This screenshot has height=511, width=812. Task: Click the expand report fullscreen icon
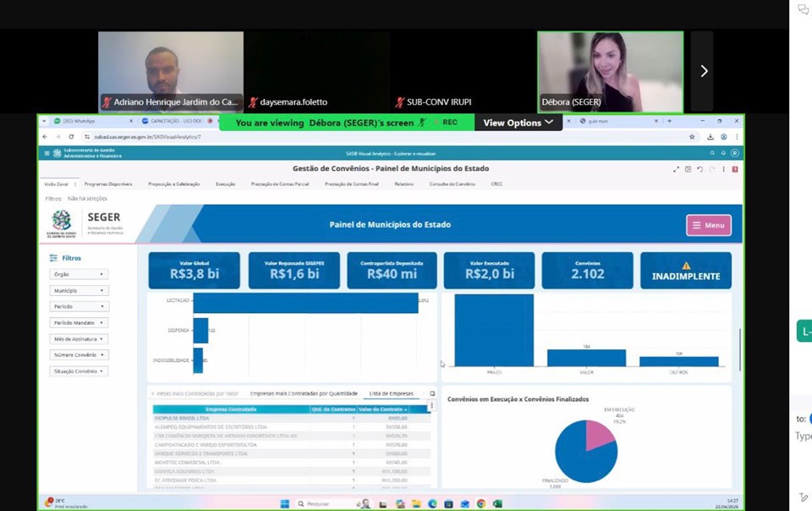coord(676,169)
